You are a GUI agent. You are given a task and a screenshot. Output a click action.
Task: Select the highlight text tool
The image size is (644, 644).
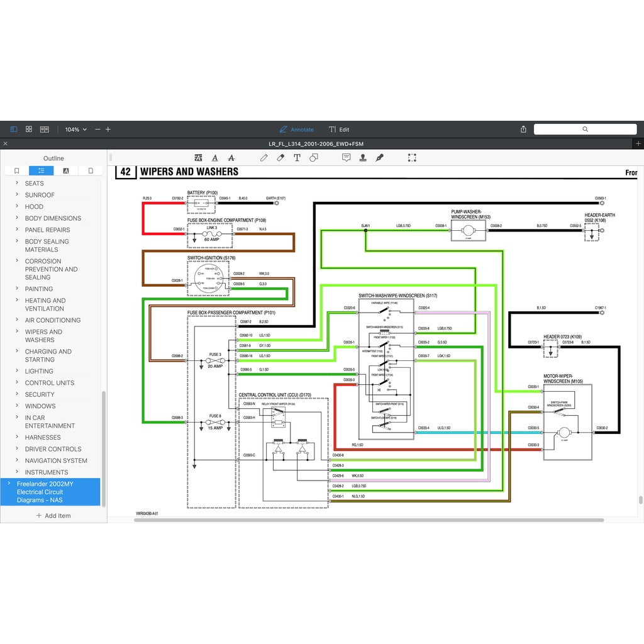[x=199, y=158]
